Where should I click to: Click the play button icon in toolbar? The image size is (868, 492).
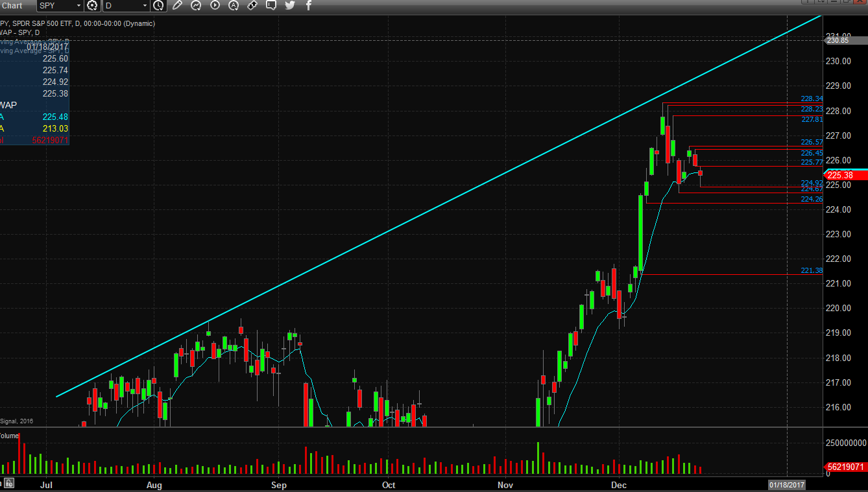click(215, 6)
